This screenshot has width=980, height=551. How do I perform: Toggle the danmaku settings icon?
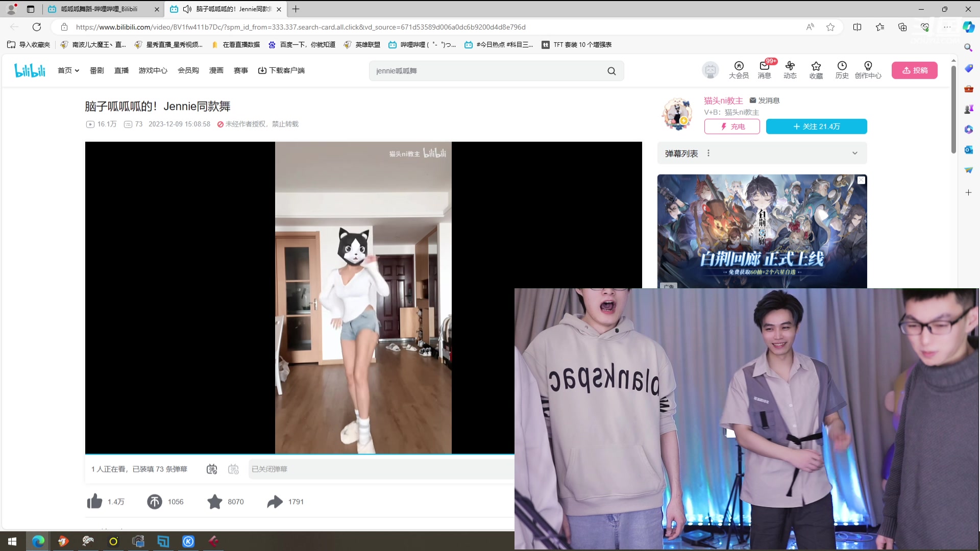pos(233,469)
